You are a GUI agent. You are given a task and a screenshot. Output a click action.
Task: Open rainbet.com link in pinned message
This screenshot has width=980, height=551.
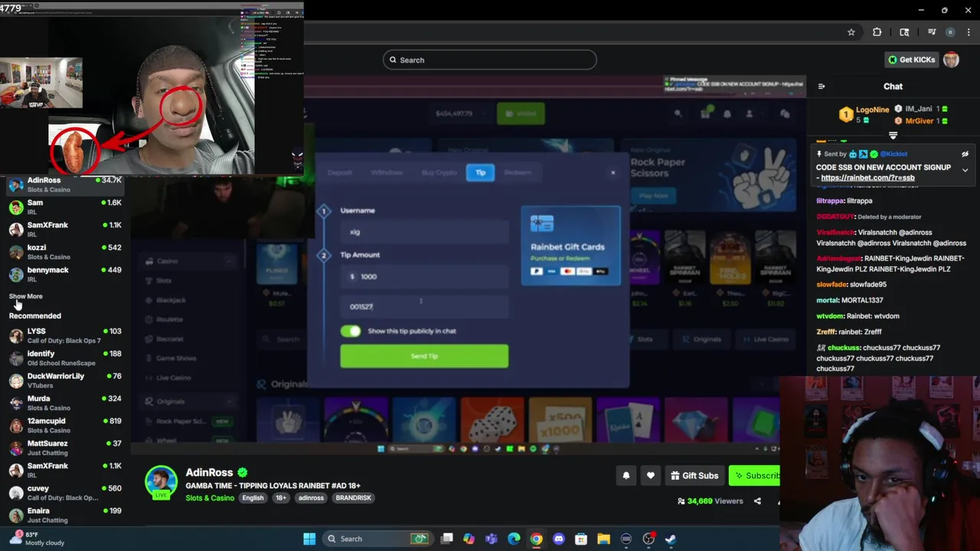(867, 178)
